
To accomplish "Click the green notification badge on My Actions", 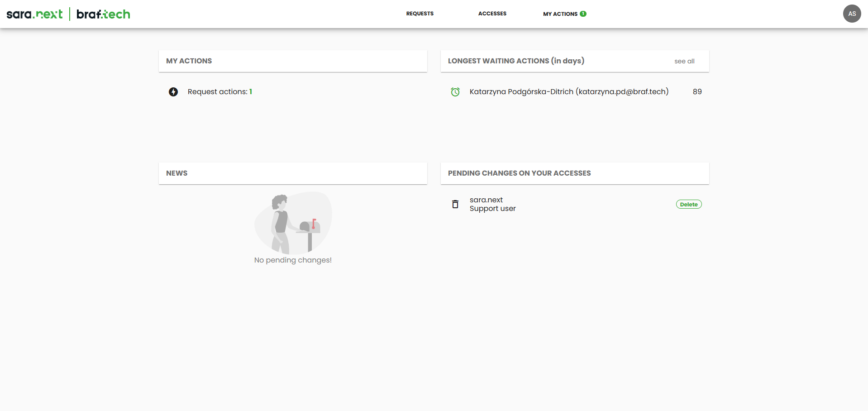I will (x=583, y=14).
